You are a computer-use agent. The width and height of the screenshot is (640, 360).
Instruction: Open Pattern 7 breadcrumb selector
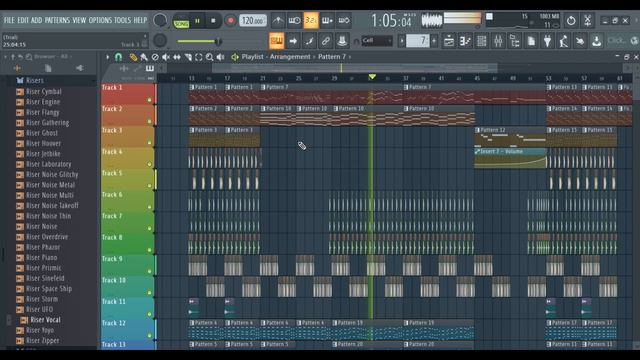pos(332,57)
